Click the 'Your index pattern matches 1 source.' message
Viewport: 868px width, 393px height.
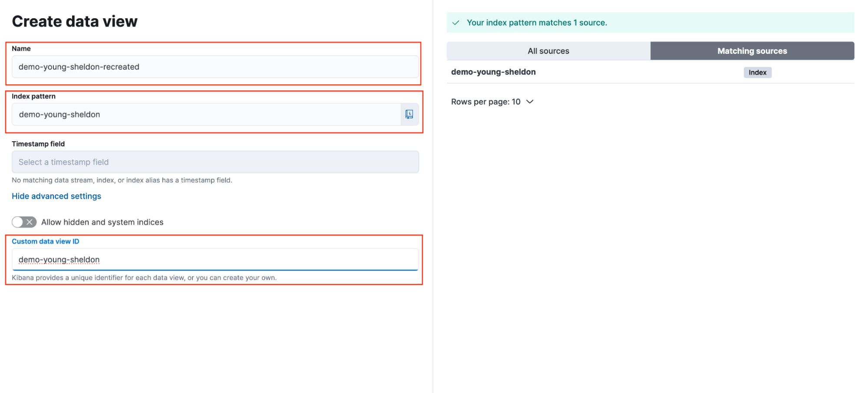pos(537,23)
